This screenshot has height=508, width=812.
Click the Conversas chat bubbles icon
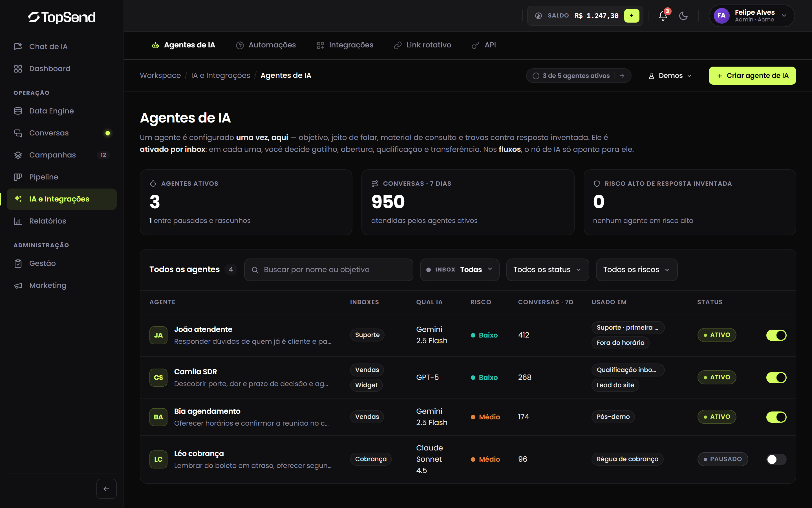pyautogui.click(x=18, y=133)
